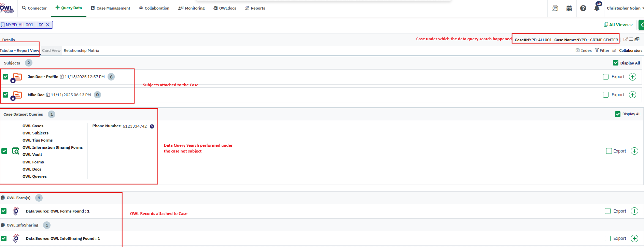Click the Filter funnel icon
This screenshot has height=247, width=644.
pos(597,50)
